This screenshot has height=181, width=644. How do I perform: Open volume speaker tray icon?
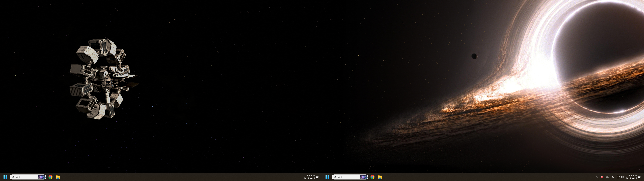[x=622, y=177]
